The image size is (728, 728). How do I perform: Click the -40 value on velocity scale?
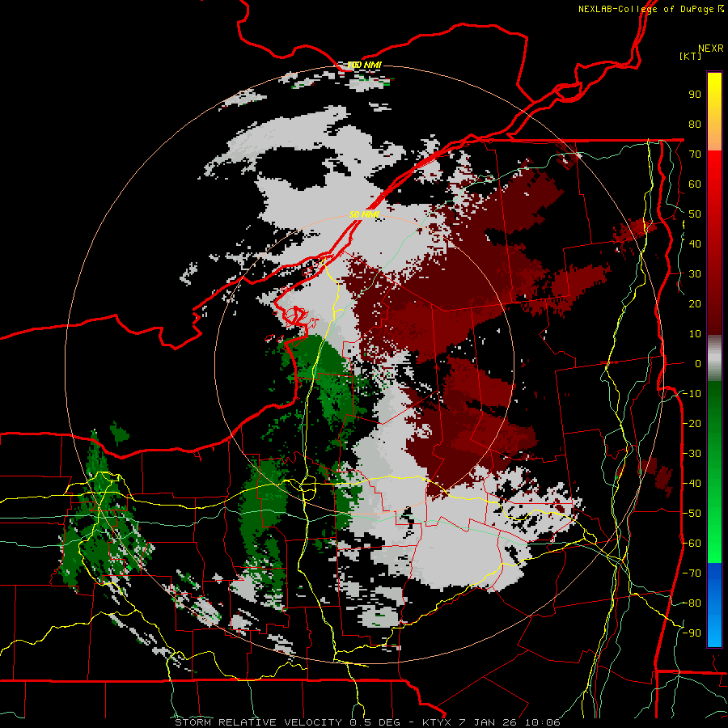[x=692, y=484]
